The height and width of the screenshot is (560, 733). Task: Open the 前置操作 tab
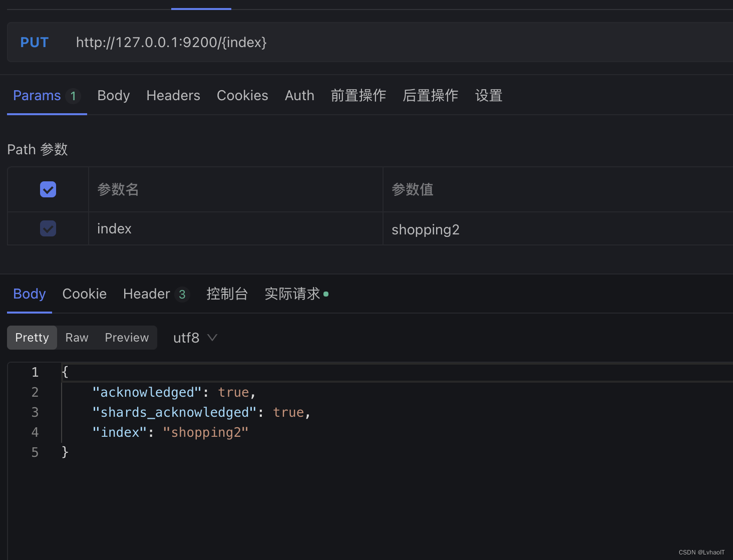(358, 95)
